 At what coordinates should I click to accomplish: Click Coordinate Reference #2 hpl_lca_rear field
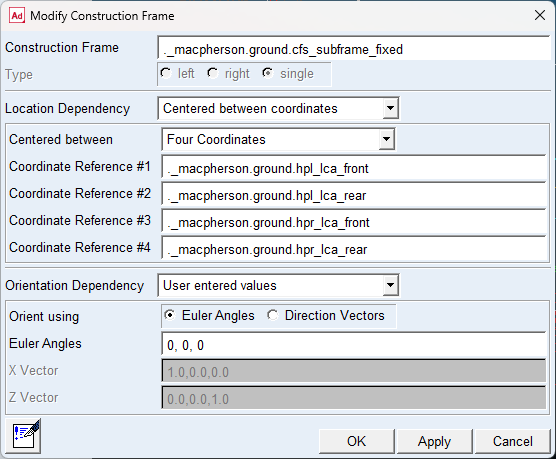tap(354, 195)
